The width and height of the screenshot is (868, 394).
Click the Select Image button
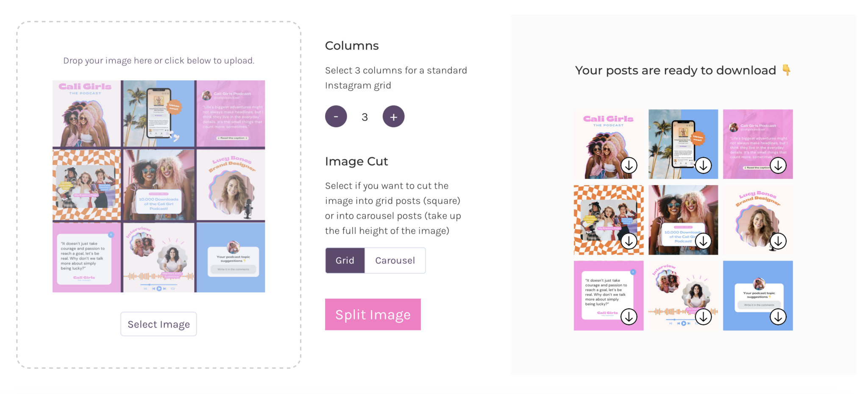(158, 324)
